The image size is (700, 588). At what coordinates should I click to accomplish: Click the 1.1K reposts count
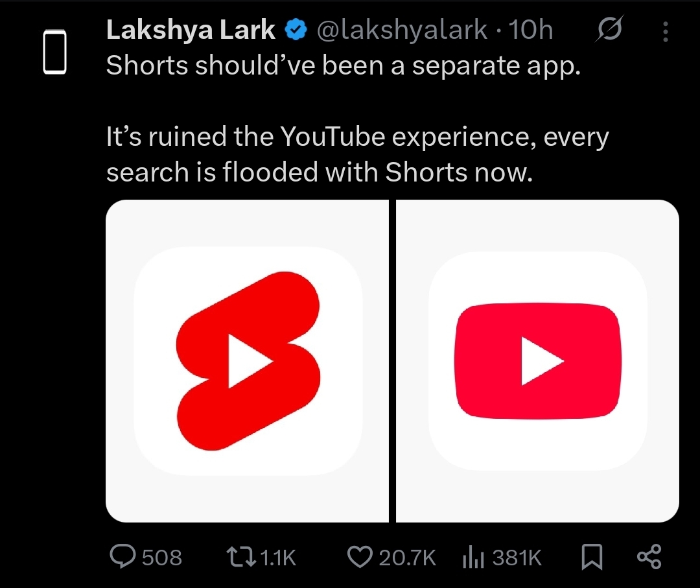[277, 558]
